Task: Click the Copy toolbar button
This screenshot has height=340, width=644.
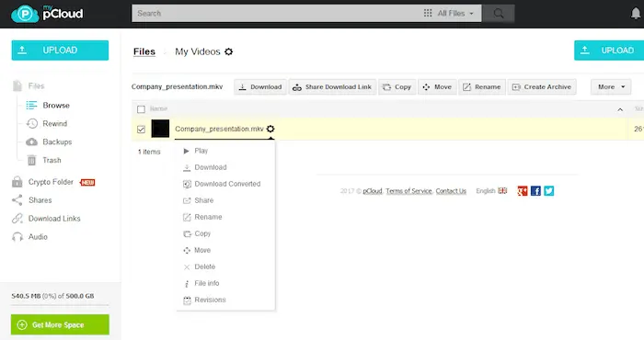Action: tap(397, 87)
